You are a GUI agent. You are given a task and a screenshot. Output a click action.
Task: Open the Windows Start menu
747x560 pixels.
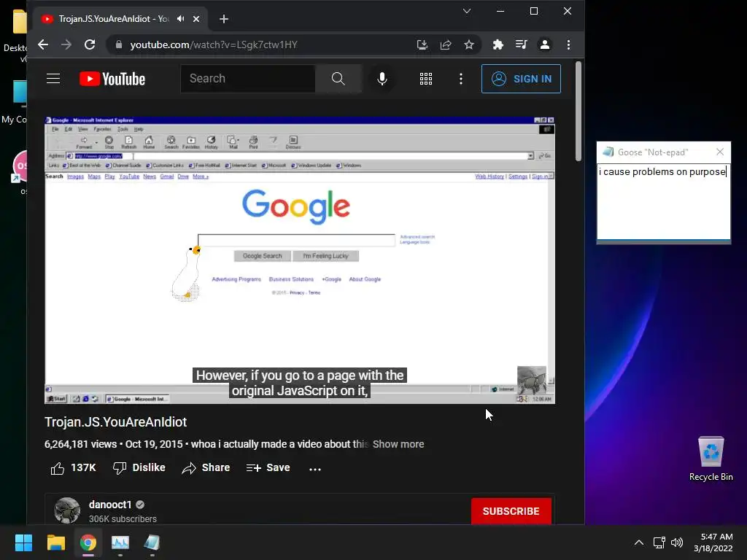coord(24,542)
